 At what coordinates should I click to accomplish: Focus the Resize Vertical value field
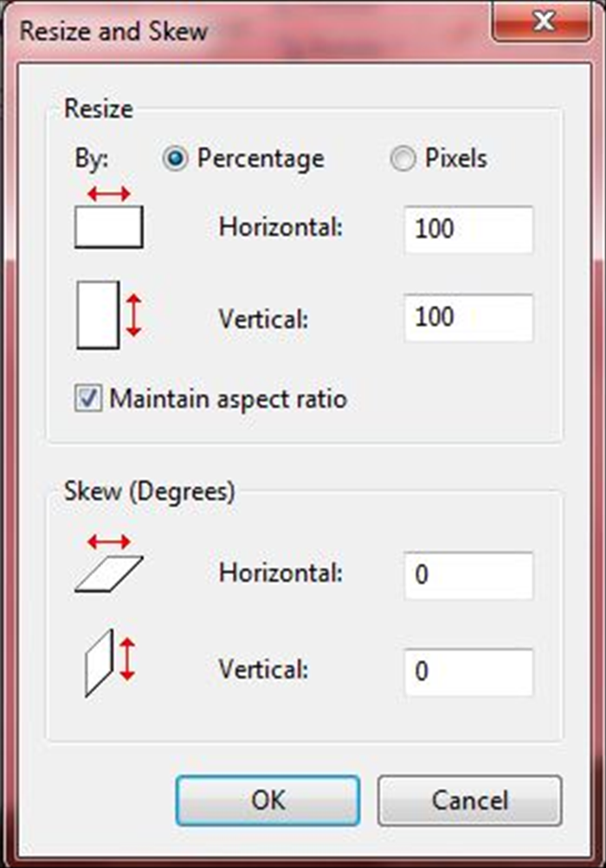pos(468,318)
